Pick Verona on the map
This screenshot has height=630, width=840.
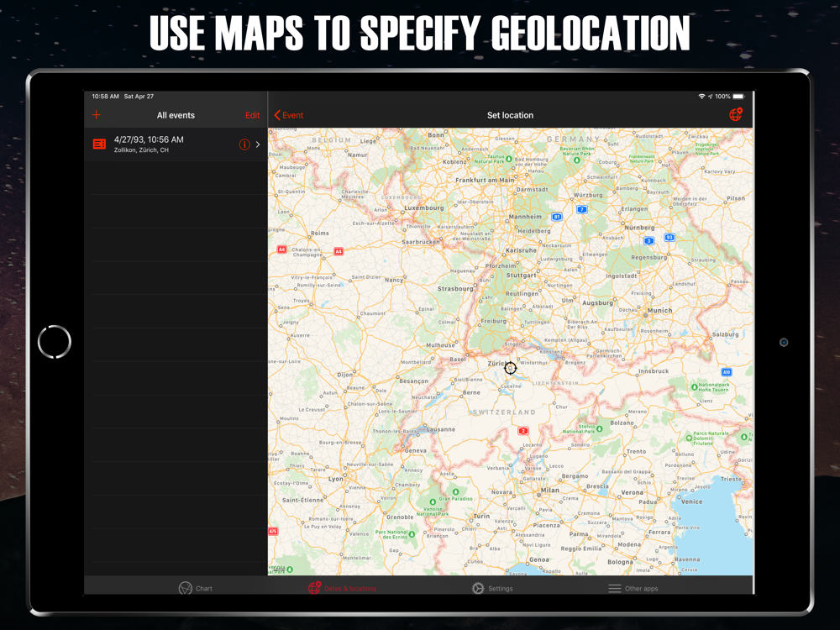click(633, 492)
